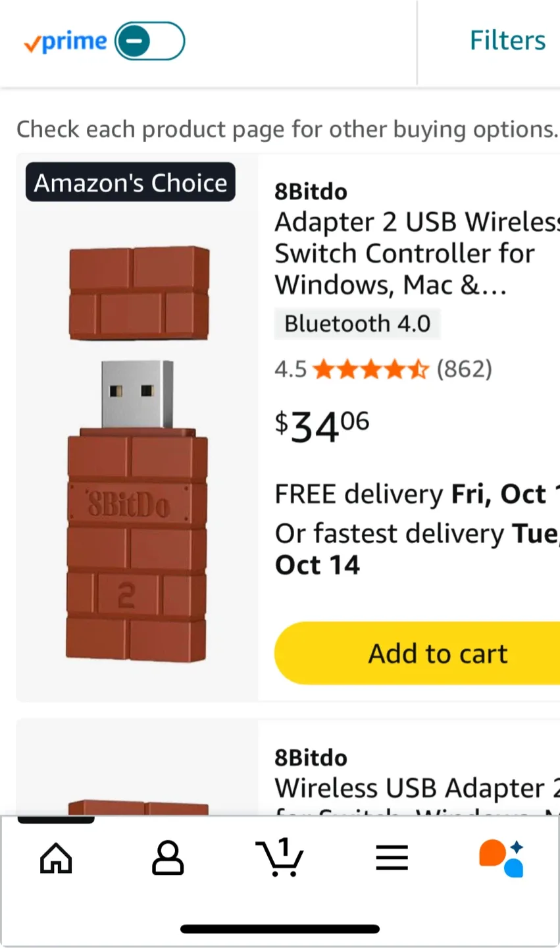Click the $34.06 price
The width and height of the screenshot is (560, 948).
point(322,427)
